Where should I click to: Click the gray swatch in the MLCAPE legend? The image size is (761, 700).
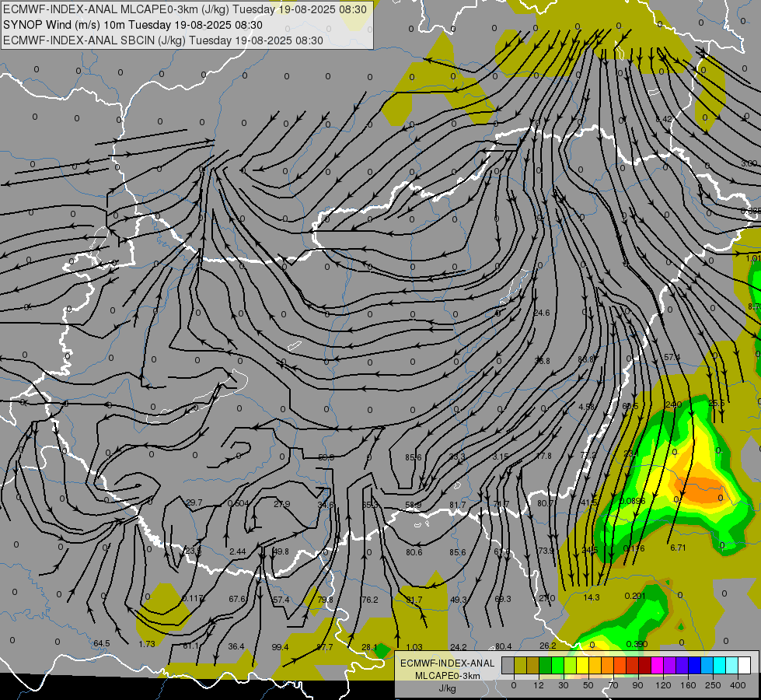(508, 665)
